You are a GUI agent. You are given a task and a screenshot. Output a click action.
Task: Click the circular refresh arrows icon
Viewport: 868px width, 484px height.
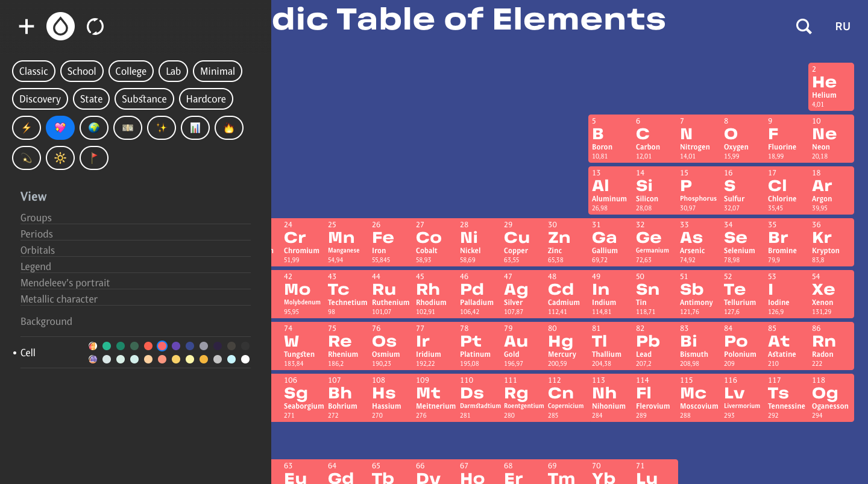95,27
